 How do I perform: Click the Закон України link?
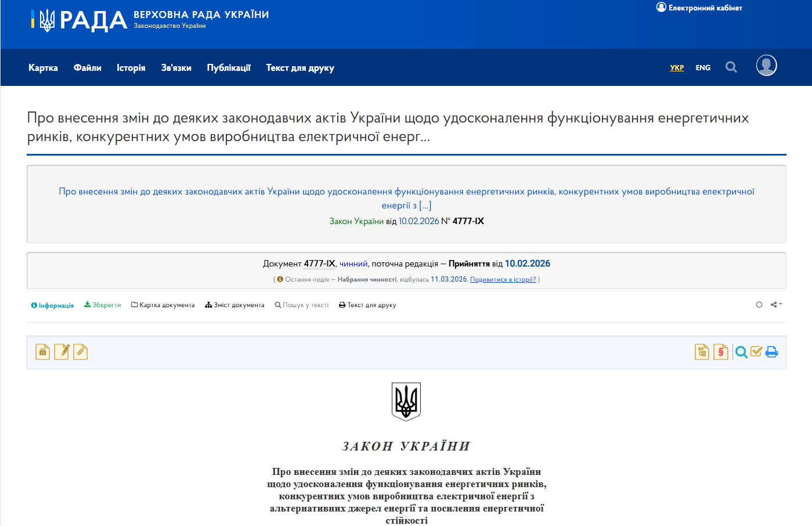356,221
